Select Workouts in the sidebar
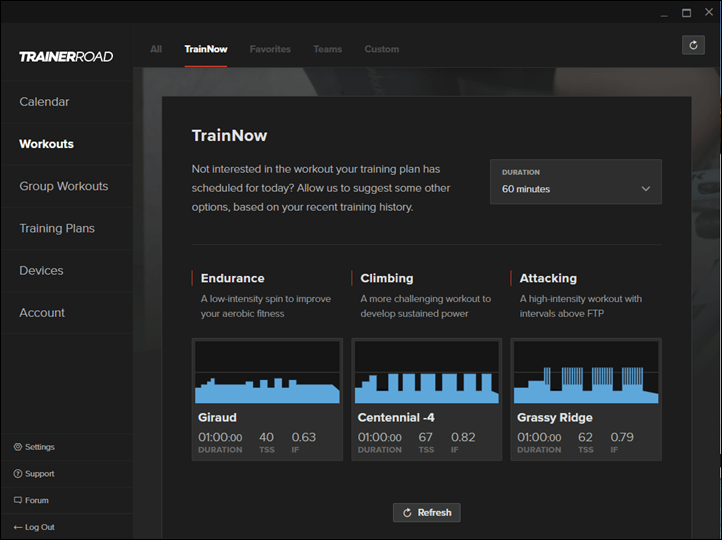Viewport: 722px width, 540px height. click(67, 144)
